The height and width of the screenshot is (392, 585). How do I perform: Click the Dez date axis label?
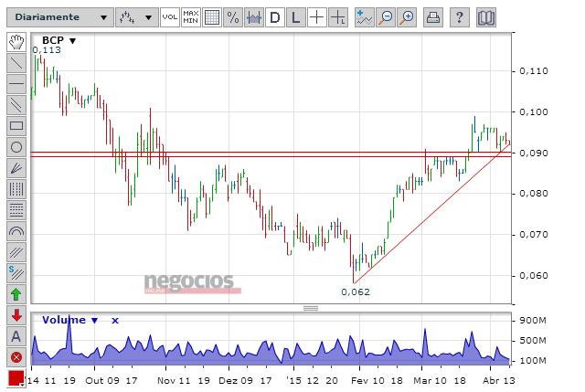click(x=228, y=380)
